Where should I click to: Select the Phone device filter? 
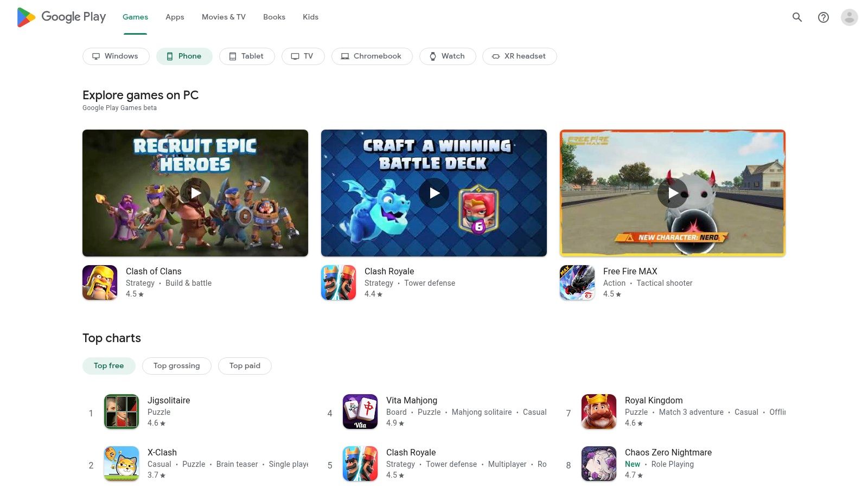click(x=184, y=56)
